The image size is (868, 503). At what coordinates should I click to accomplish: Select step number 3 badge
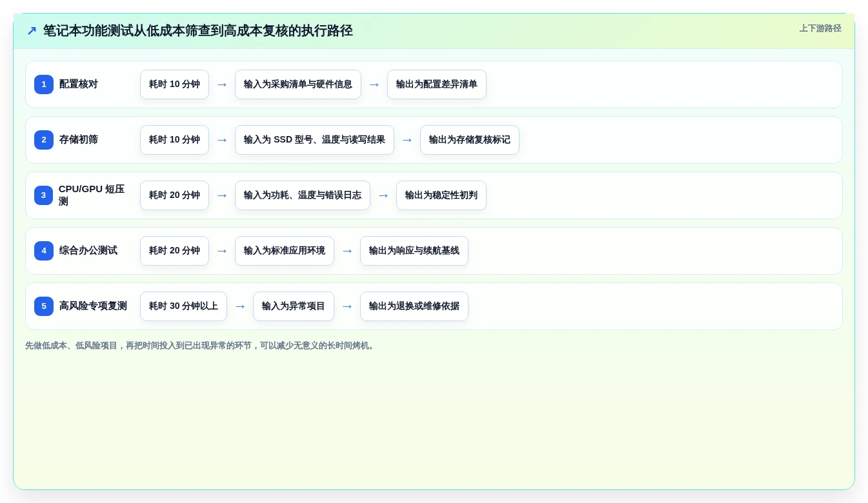coord(44,195)
